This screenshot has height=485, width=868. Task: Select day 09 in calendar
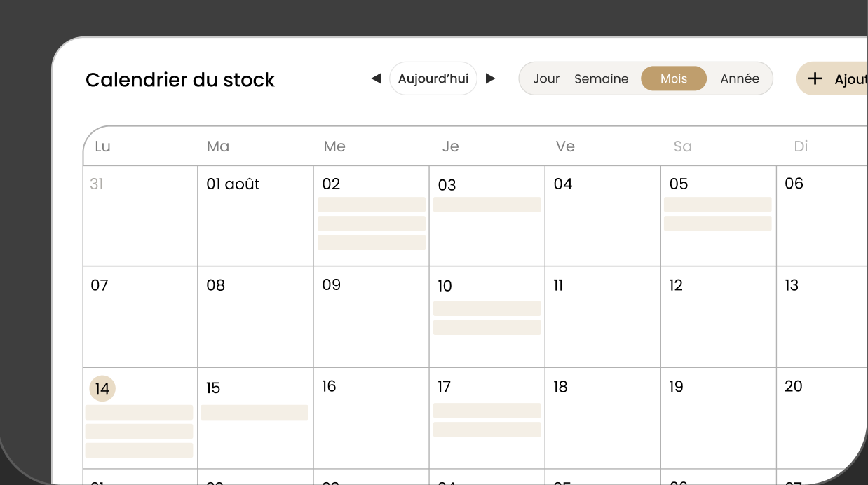[331, 285]
